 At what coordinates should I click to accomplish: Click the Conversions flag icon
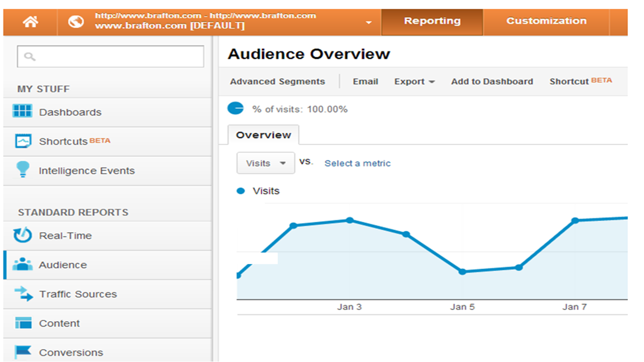coord(23,352)
